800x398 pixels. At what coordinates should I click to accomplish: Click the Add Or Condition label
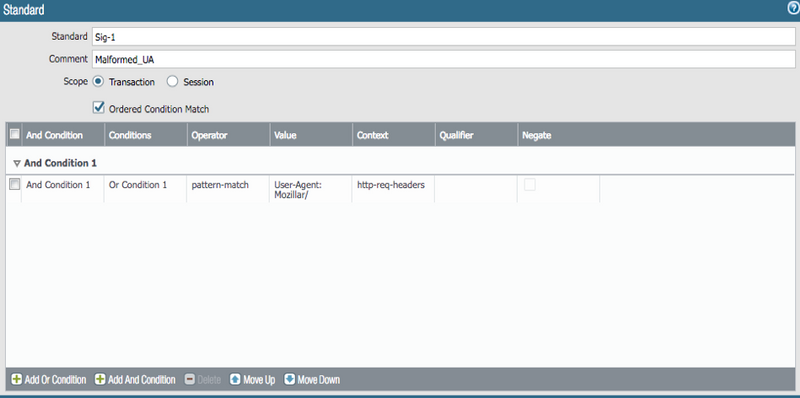click(55, 380)
